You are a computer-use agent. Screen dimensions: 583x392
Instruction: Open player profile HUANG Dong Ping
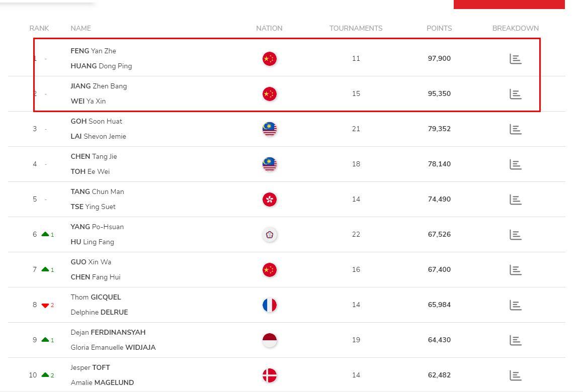[x=101, y=66]
